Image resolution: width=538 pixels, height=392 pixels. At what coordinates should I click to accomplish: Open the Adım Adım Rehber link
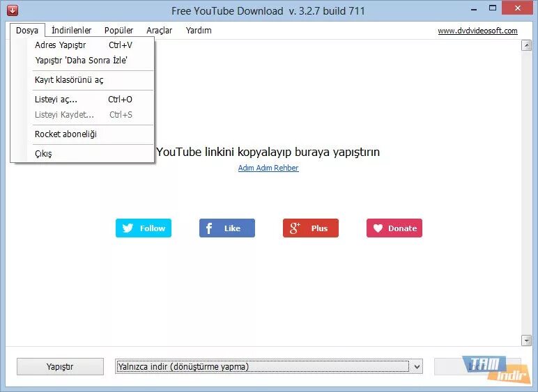coord(268,168)
